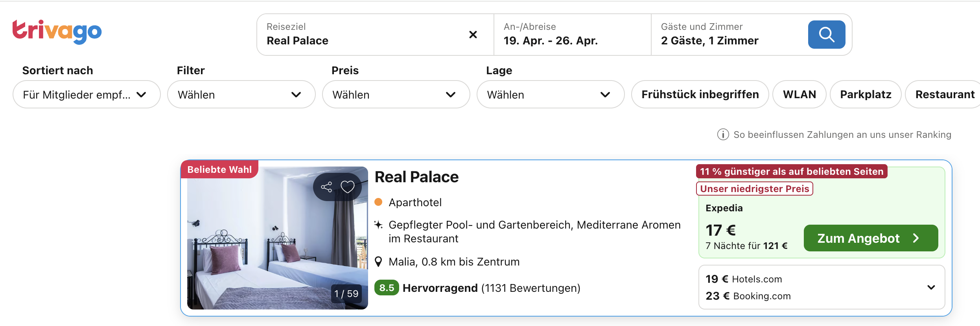Click the trivago logo
This screenshot has width=980, height=326.
pyautogui.click(x=57, y=31)
